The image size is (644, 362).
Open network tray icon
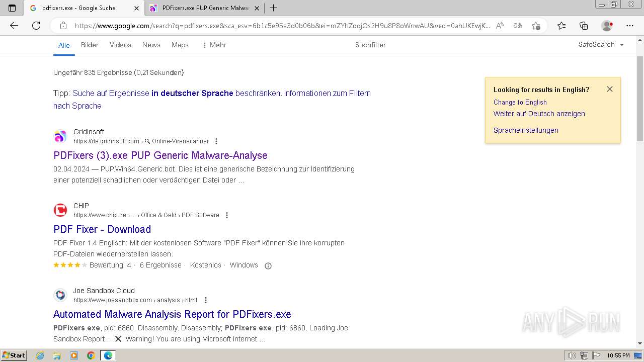click(x=584, y=355)
